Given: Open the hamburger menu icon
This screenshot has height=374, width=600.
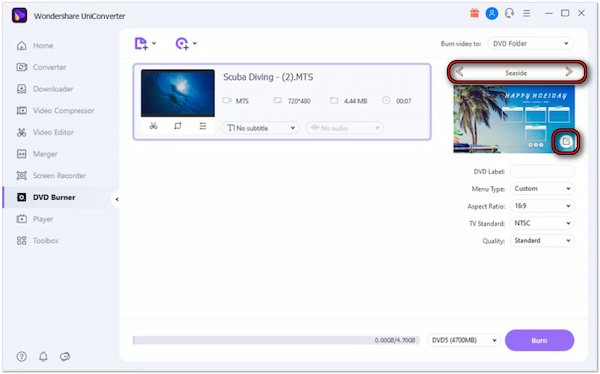Looking at the screenshot, I should pos(527,13).
